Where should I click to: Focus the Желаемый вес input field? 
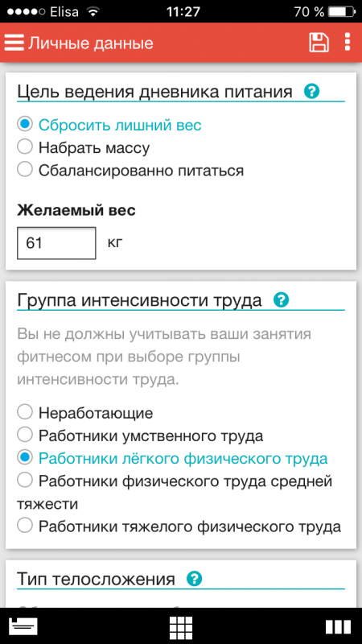tap(56, 243)
